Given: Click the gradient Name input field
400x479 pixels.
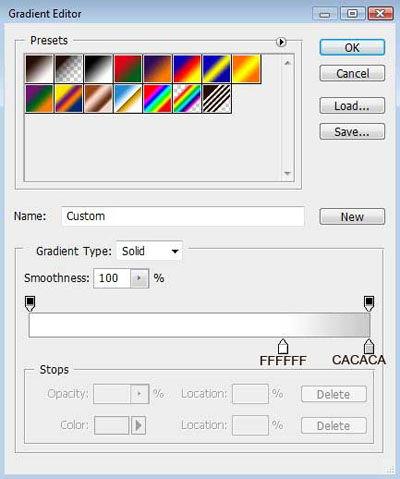Looking at the screenshot, I should (183, 216).
